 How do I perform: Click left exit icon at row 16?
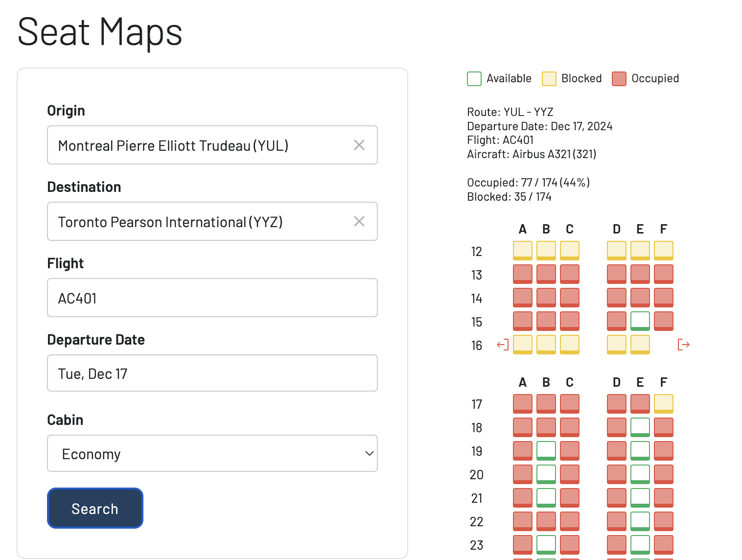pyautogui.click(x=503, y=345)
